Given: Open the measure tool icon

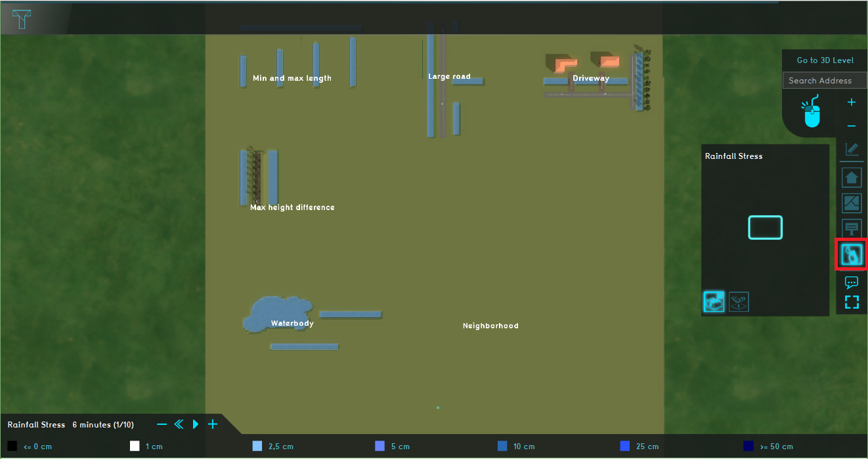Looking at the screenshot, I should point(852,150).
